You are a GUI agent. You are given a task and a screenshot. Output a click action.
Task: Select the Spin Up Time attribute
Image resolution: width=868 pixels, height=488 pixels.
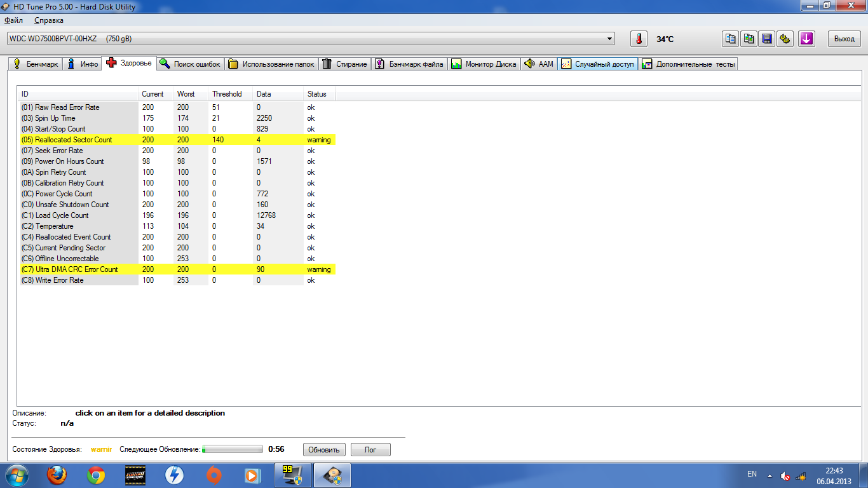(x=177, y=118)
